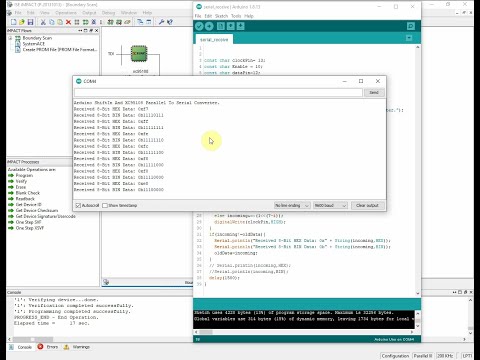Click the Paste icon in iMPACT toolbar
The image size is (480, 360).
click(60, 22)
